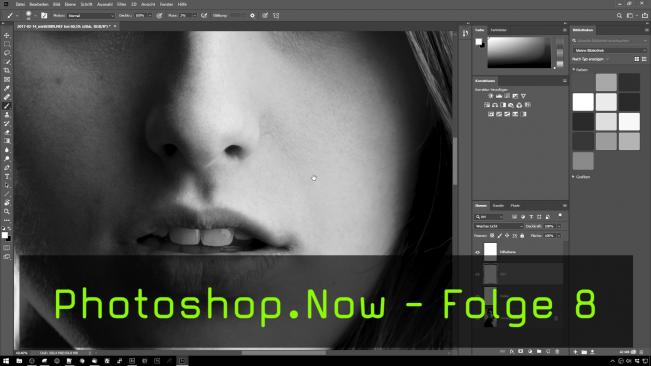This screenshot has width=651, height=366.
Task: Open the brush flow dropdown arrow
Action: (x=194, y=16)
